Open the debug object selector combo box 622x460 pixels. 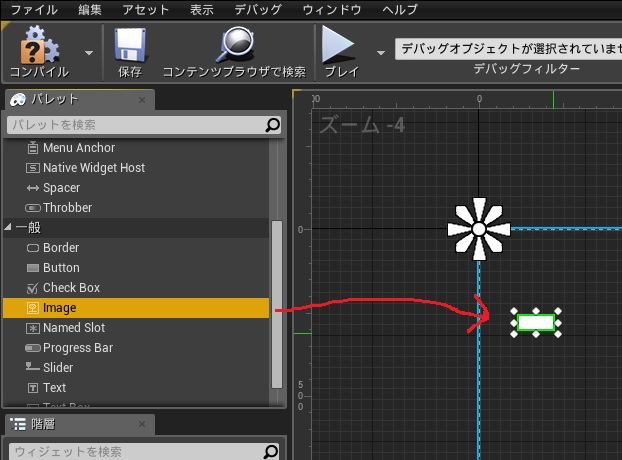(x=508, y=49)
